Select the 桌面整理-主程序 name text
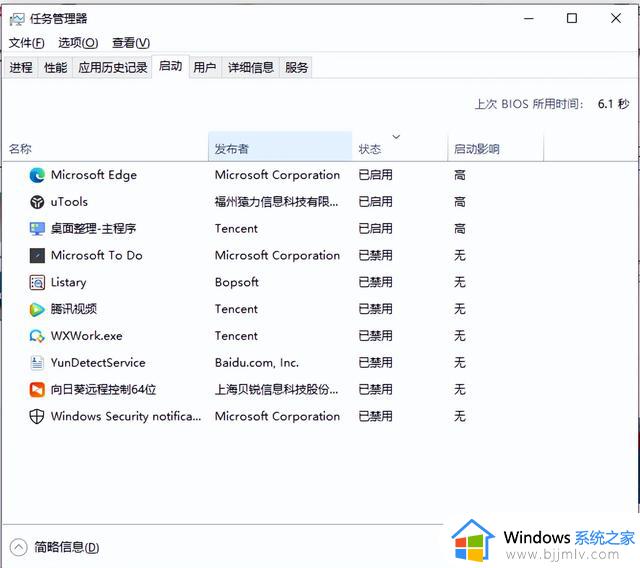The height and width of the screenshot is (568, 640). point(93,229)
